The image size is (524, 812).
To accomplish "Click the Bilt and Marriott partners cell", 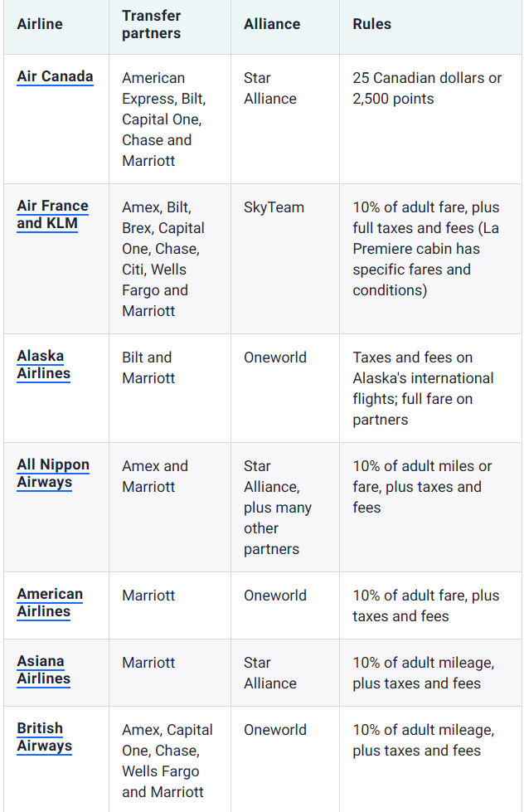I will click(148, 367).
